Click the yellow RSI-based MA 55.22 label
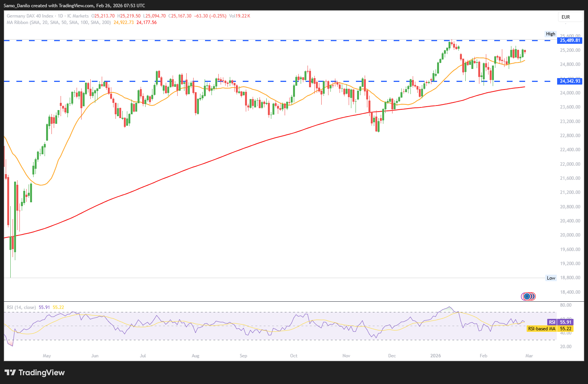 pos(550,329)
